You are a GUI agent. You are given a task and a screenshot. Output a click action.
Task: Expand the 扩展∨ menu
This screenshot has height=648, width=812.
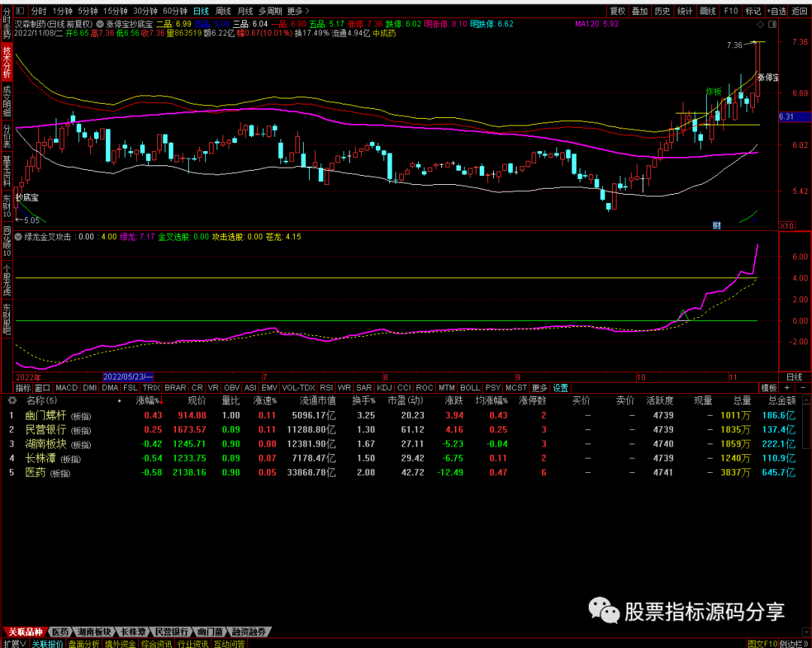14,643
